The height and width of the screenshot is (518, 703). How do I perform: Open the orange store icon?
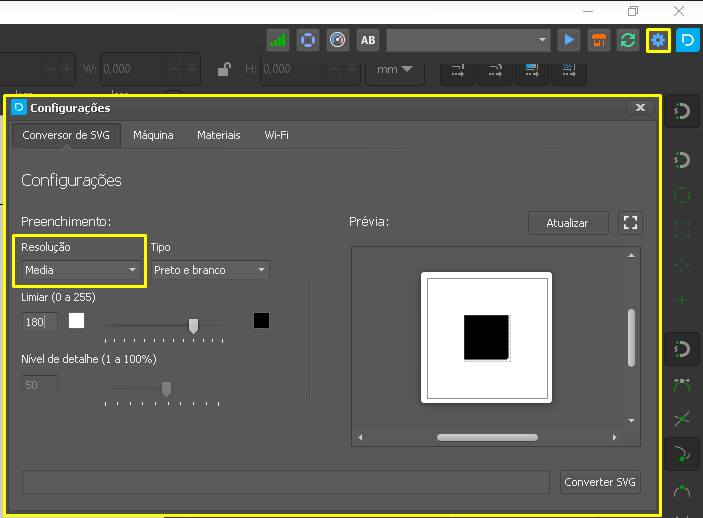[599, 40]
